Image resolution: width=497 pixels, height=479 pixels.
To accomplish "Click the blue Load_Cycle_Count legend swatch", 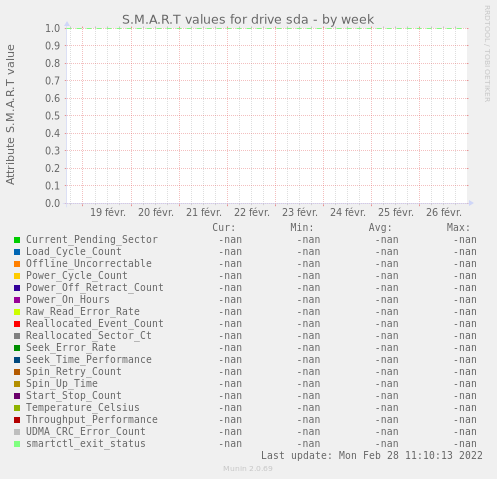I will pyautogui.click(x=17, y=252).
